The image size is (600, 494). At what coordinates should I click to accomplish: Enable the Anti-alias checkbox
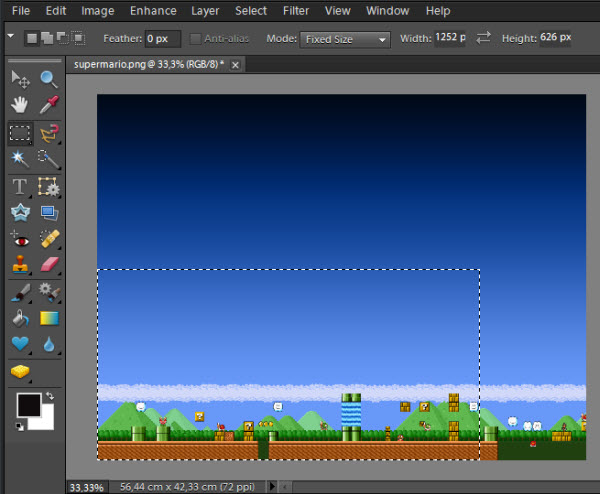pyautogui.click(x=196, y=39)
